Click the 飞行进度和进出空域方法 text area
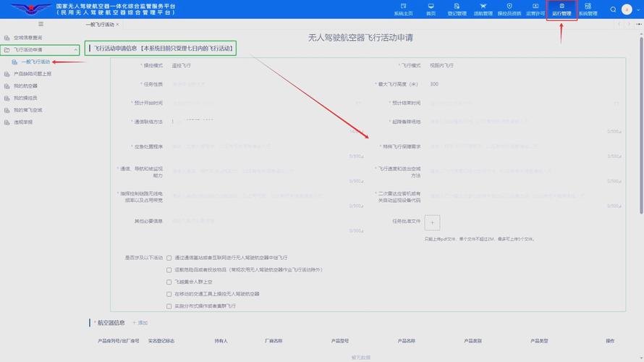This screenshot has width=644, height=362. tap(524, 175)
